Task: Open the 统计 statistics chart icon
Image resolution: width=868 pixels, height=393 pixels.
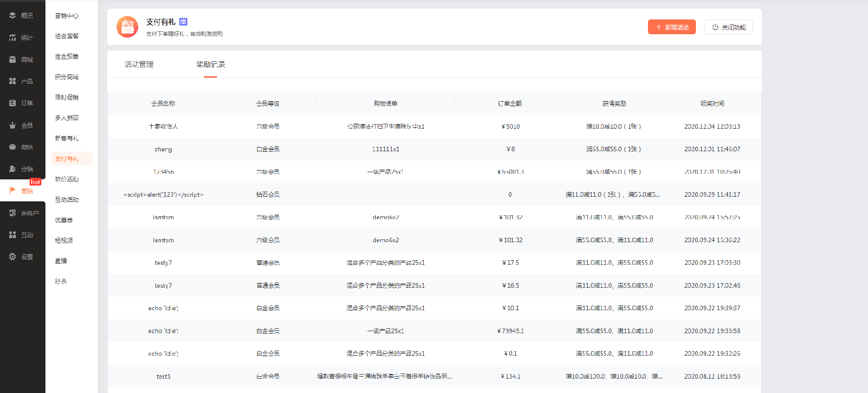Action: point(12,38)
